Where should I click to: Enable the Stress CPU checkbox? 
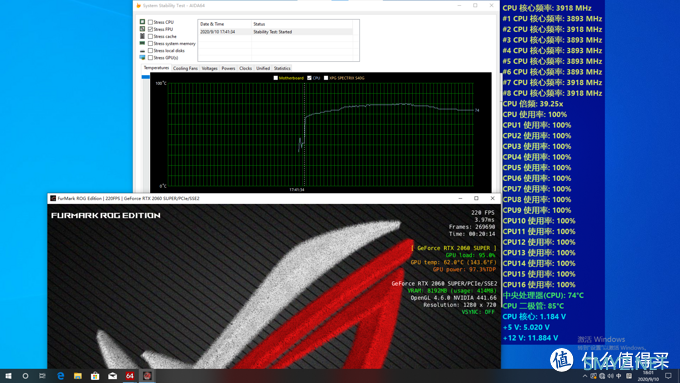point(150,22)
